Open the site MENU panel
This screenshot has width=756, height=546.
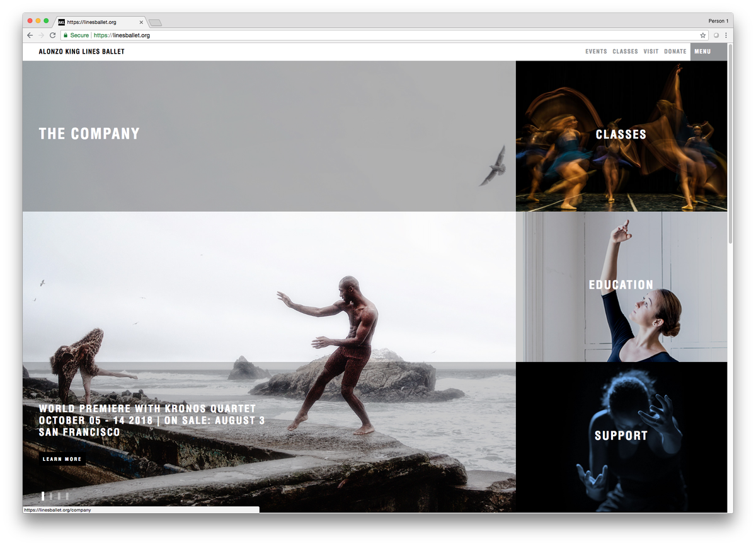click(x=701, y=51)
